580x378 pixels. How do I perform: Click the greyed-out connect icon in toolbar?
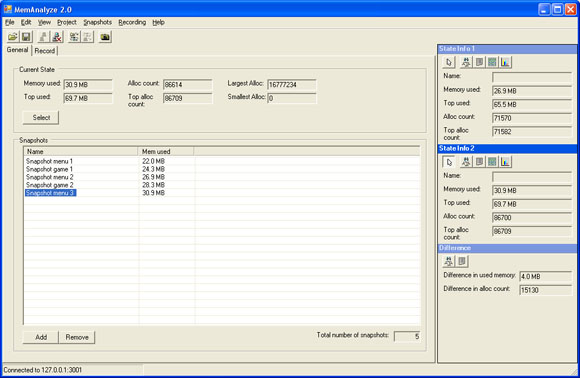(x=43, y=37)
